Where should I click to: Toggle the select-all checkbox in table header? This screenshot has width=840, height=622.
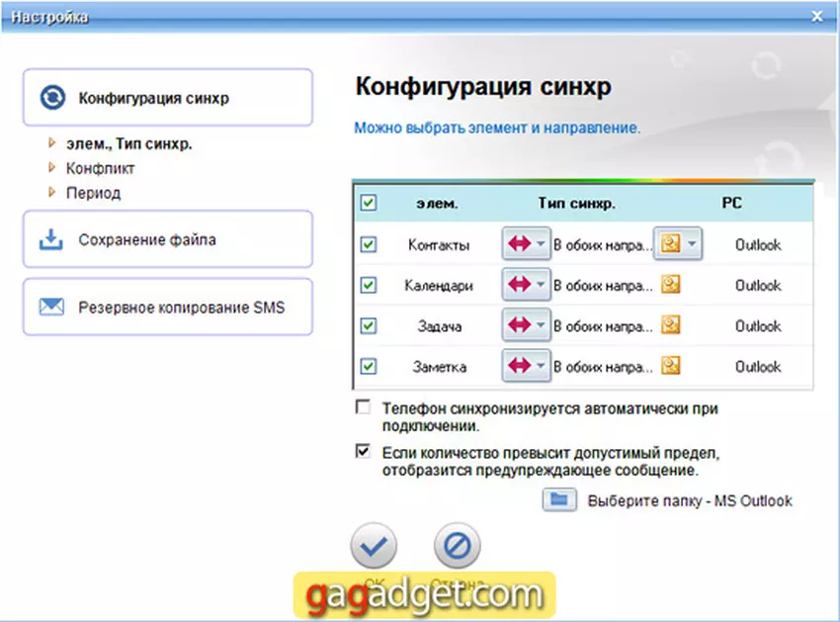(x=371, y=202)
